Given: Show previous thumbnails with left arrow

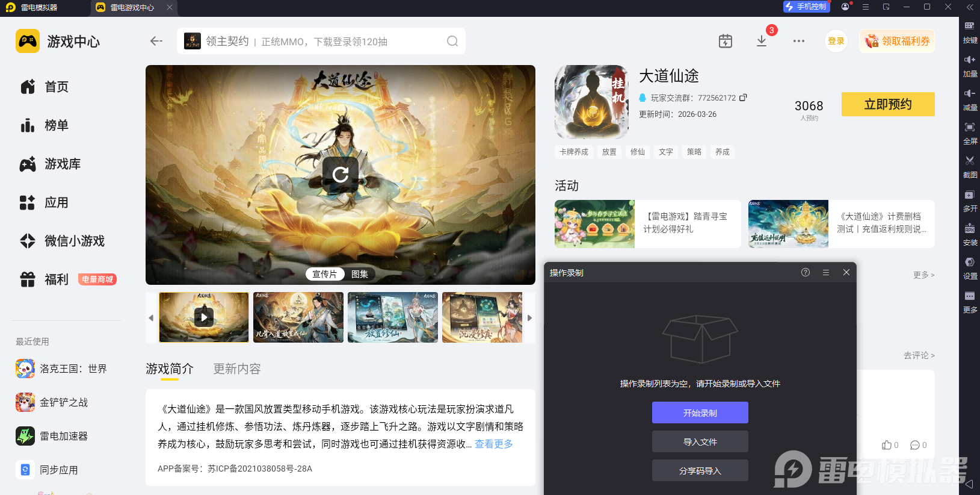Looking at the screenshot, I should (151, 318).
